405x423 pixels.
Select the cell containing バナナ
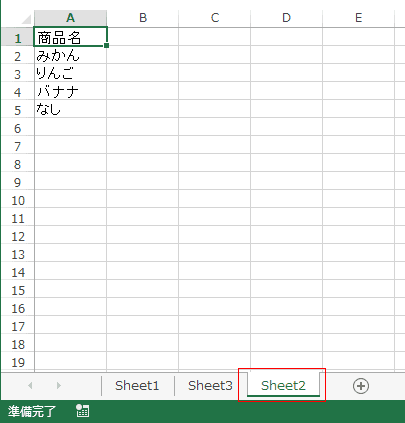(x=70, y=92)
